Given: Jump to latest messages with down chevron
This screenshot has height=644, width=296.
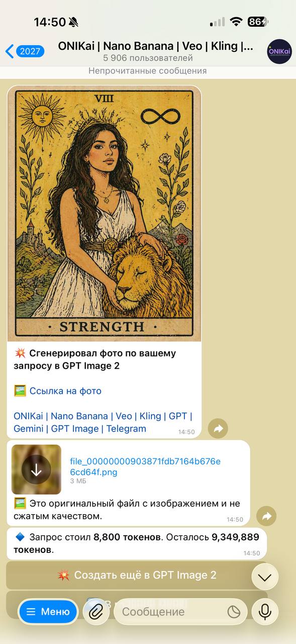Looking at the screenshot, I should pos(264,577).
